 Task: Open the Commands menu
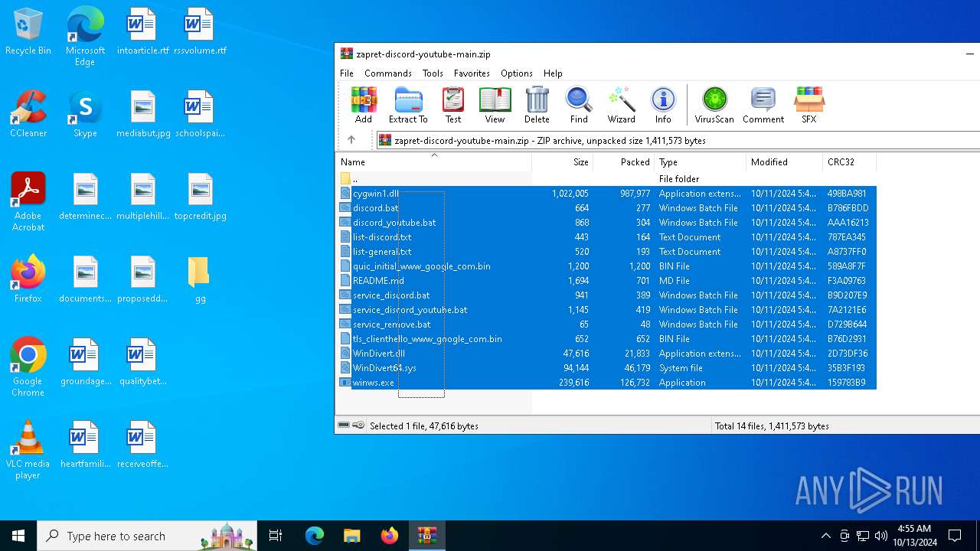(x=388, y=73)
